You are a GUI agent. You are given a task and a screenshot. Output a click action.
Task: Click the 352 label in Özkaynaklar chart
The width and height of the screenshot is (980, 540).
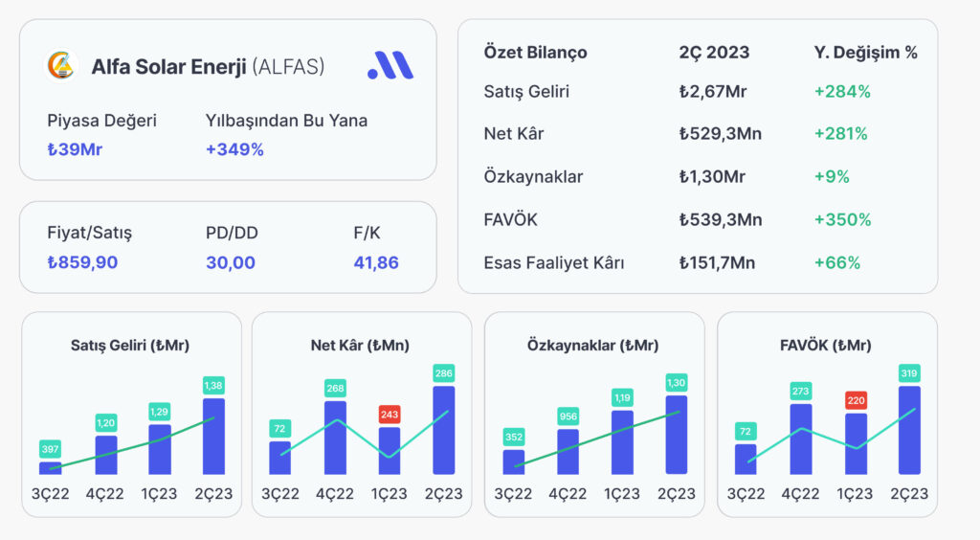point(514,437)
